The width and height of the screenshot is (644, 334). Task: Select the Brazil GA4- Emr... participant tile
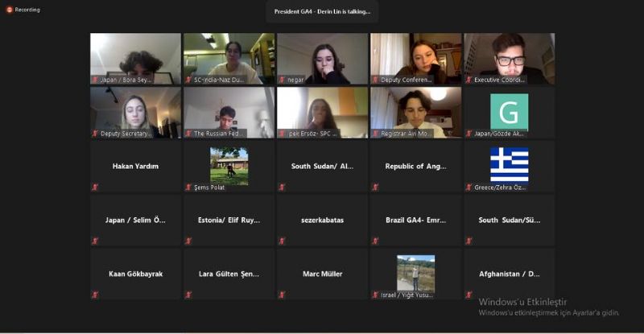415,221
